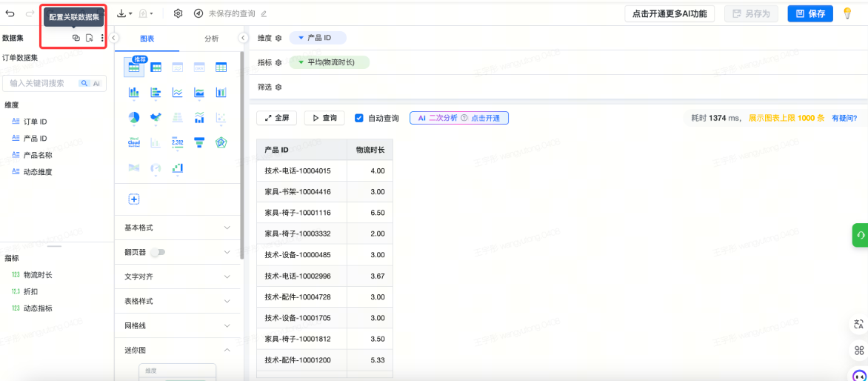This screenshot has width=868, height=381.
Task: Click the dashed plus add-chart icon
Action: 134,199
